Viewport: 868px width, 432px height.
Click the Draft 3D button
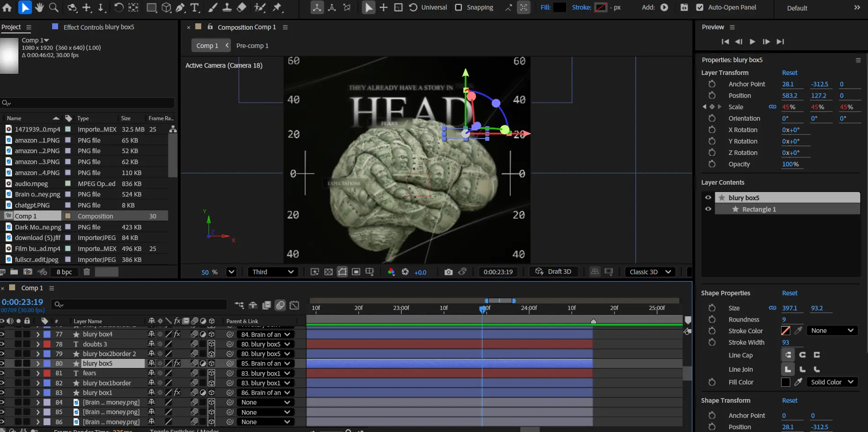[x=554, y=272]
